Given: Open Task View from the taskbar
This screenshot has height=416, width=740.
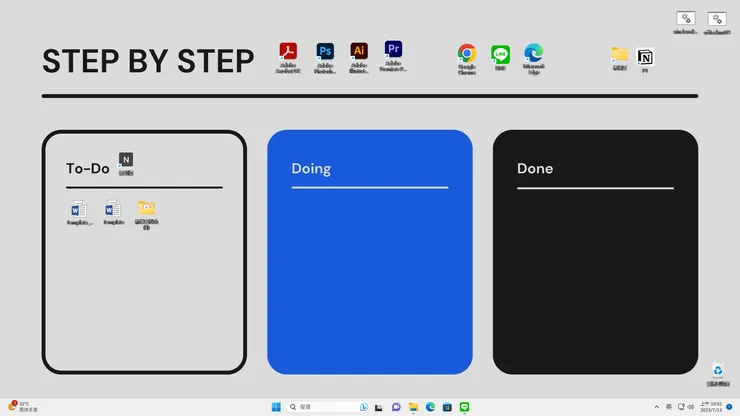Looking at the screenshot, I should [378, 408].
